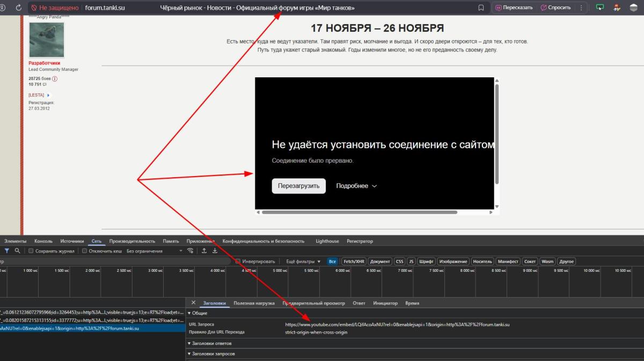This screenshot has width=644, height=361.
Task: Collapse the Общие section
Action: click(199, 313)
